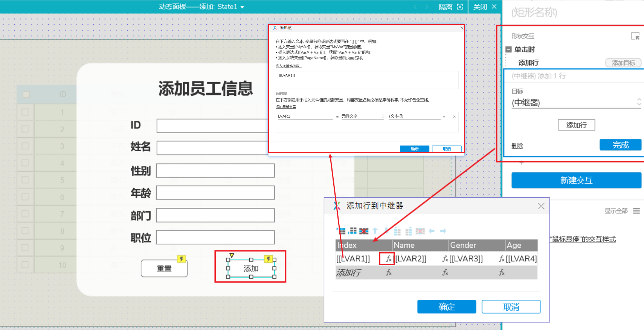
Task: Click 确定 in 添加行到中继器 dialog
Action: pyautogui.click(x=447, y=307)
